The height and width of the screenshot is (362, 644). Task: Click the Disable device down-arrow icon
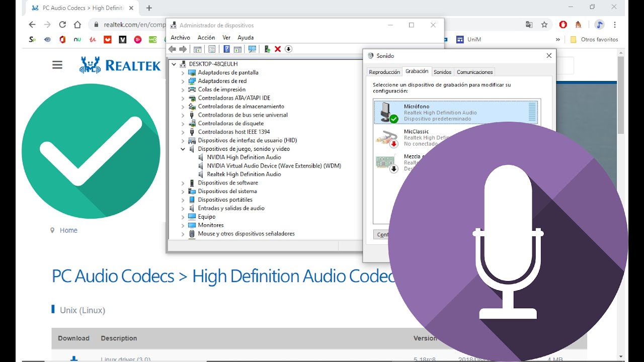(x=288, y=49)
